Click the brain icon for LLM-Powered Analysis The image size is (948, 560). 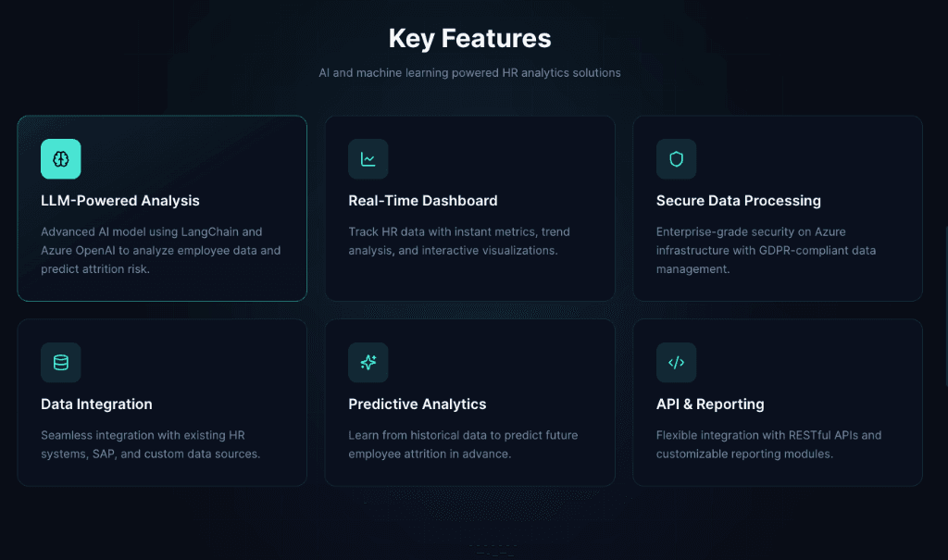tap(61, 159)
